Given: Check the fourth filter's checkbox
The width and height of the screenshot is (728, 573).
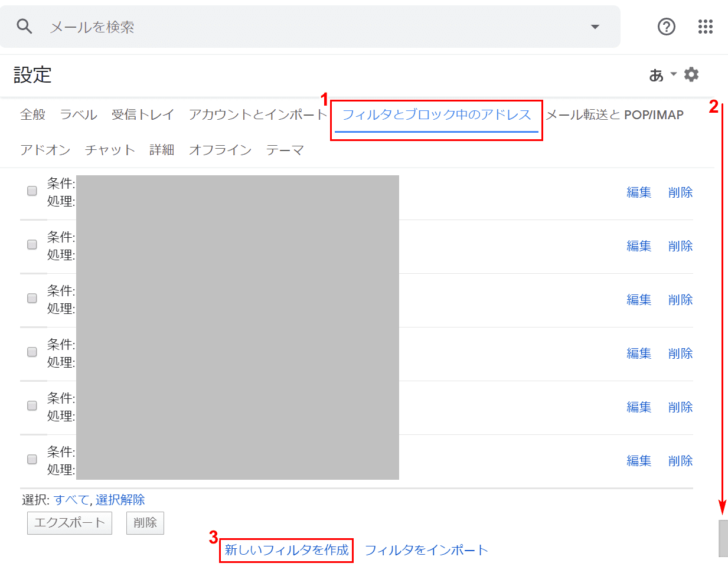Looking at the screenshot, I should (x=32, y=352).
